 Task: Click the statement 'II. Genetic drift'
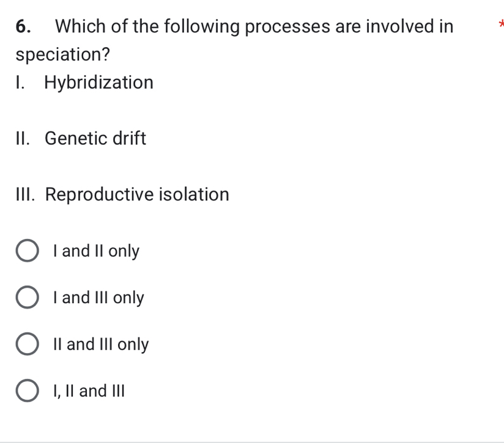(81, 139)
